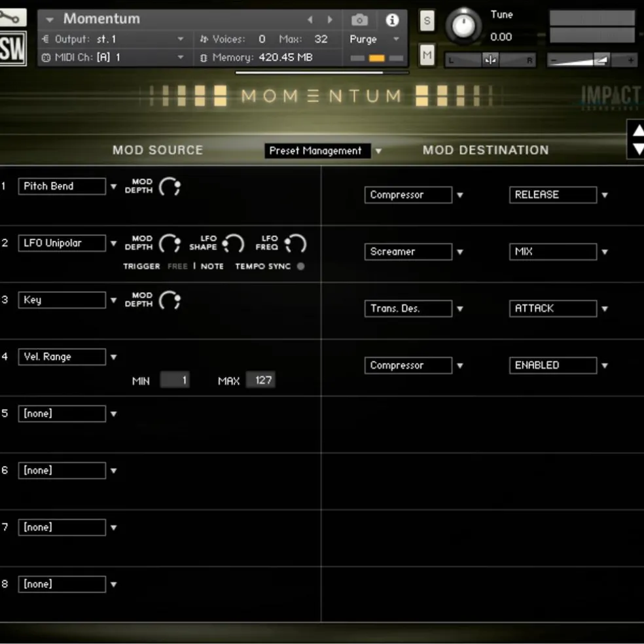The height and width of the screenshot is (644, 644).
Task: Open Key mod source dropdown
Action: coord(113,300)
